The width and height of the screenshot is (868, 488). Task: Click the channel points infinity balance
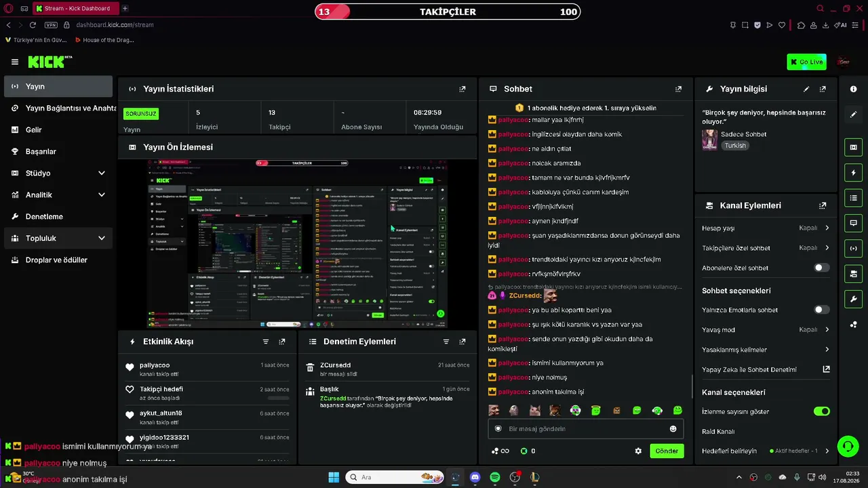[500, 451]
